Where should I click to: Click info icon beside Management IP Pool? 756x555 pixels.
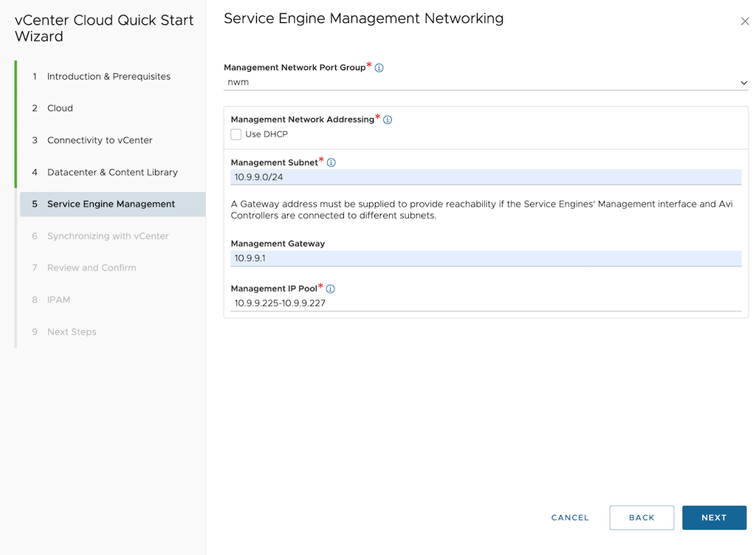click(x=331, y=289)
